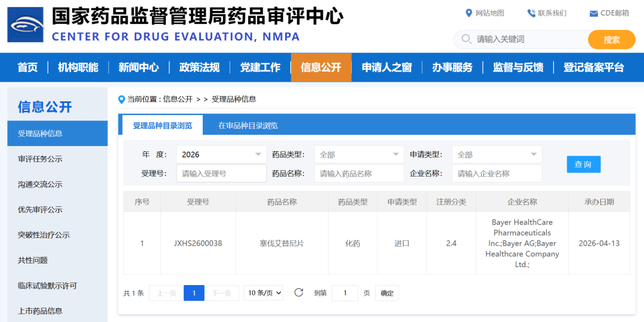Open the 政策法规 menu item

pyautogui.click(x=199, y=67)
